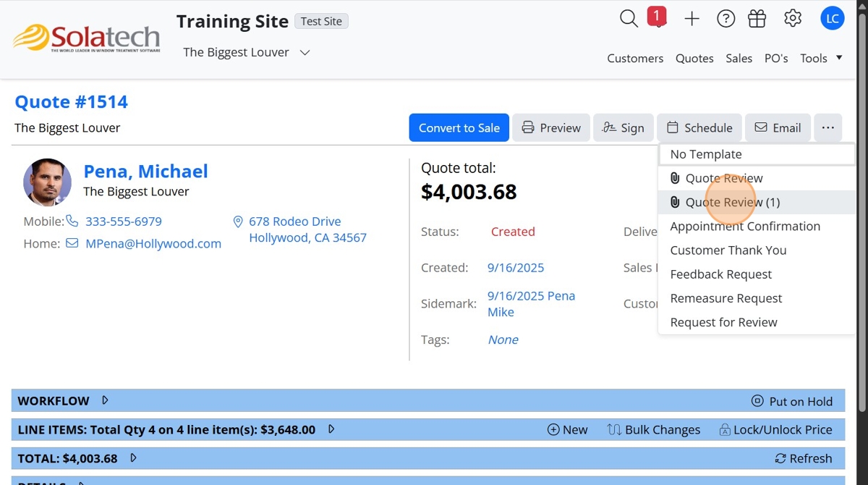Click the Schedule button

[699, 127]
